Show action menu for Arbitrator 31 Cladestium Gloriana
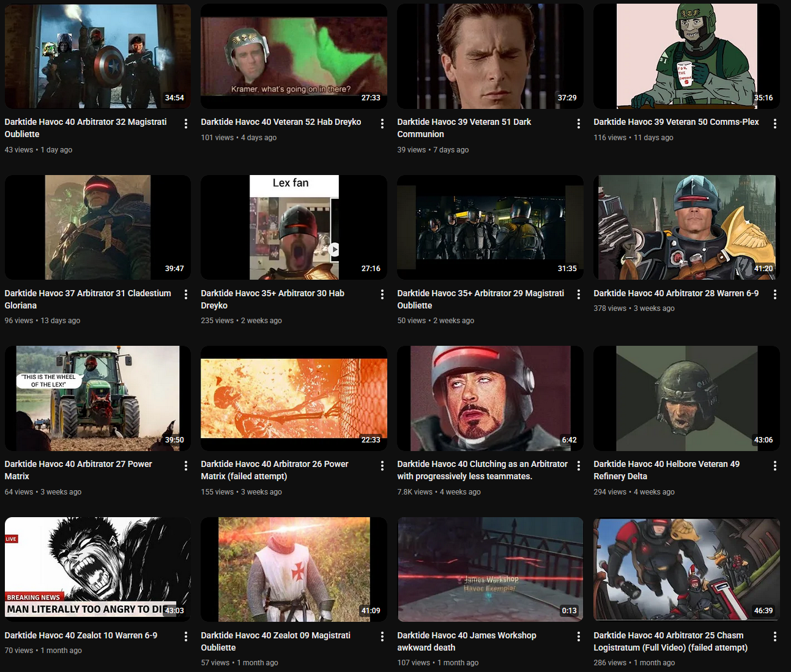 point(186,294)
